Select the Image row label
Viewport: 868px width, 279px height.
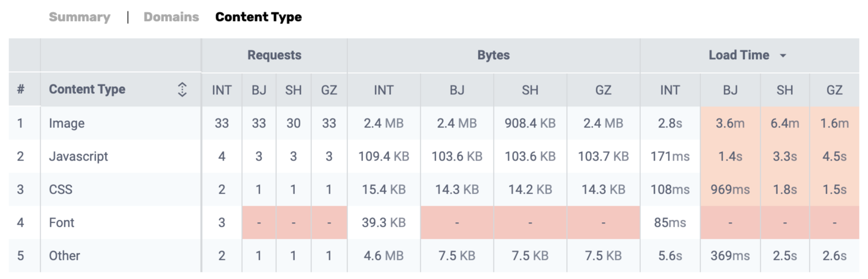point(66,123)
